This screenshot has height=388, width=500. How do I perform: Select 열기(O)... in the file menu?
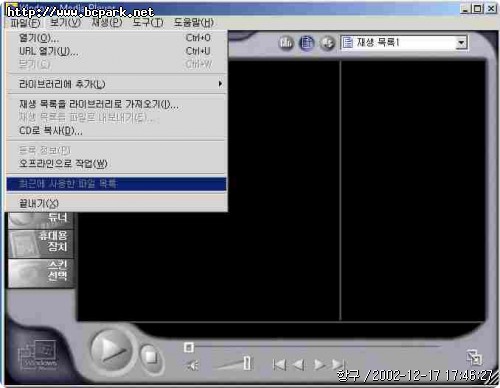[117, 38]
